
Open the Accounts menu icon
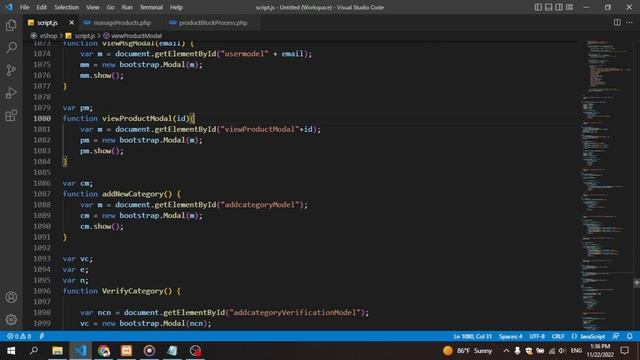click(x=11, y=297)
